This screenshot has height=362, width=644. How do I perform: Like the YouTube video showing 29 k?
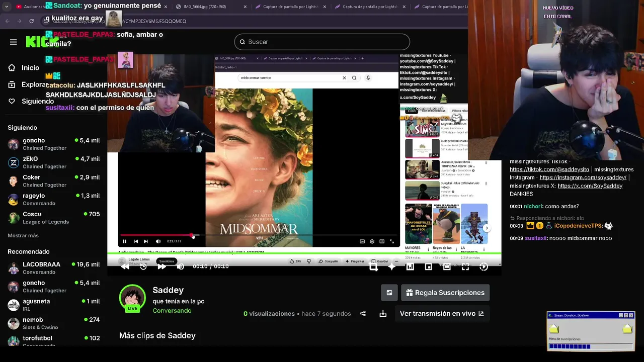[x=295, y=261]
